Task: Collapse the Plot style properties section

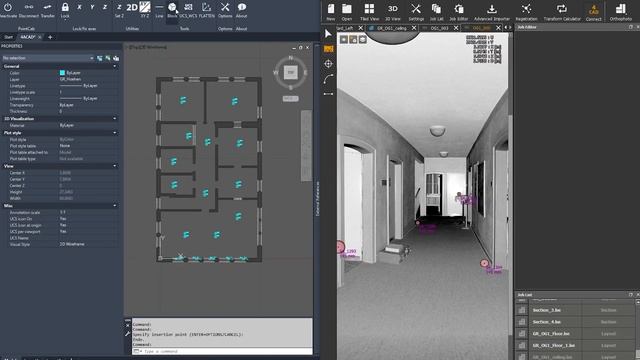Action: point(115,133)
